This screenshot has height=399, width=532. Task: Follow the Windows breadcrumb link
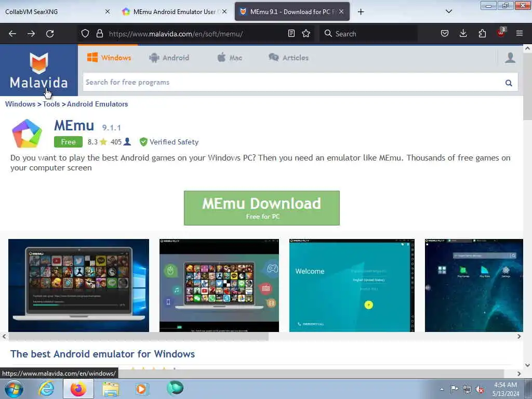pyautogui.click(x=20, y=104)
